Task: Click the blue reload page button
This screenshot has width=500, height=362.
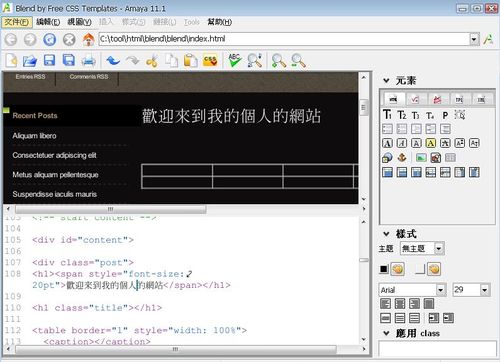Action: coord(50,40)
